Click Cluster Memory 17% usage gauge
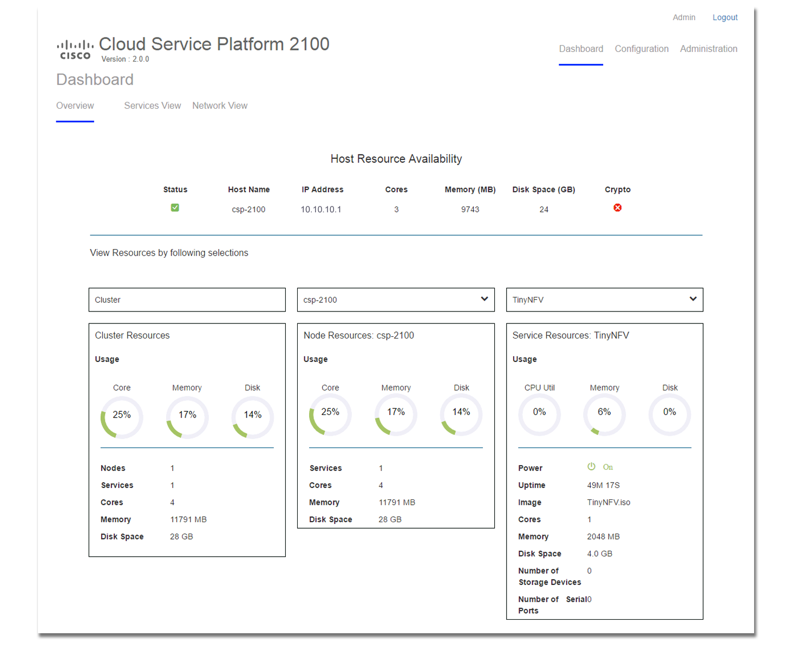 [187, 417]
